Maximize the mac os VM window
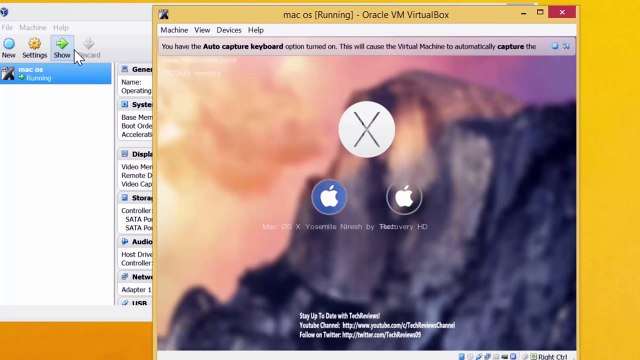The width and height of the screenshot is (640, 360). 540,12
